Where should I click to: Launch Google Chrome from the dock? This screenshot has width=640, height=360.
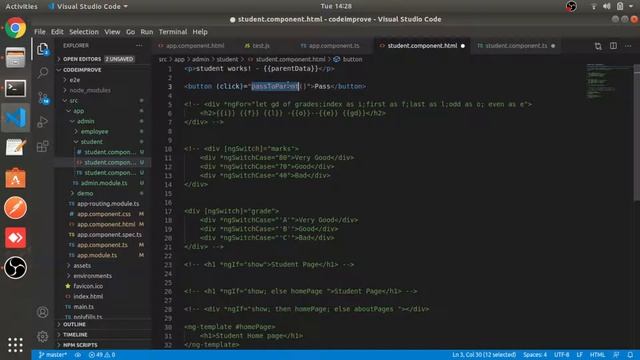[16, 28]
